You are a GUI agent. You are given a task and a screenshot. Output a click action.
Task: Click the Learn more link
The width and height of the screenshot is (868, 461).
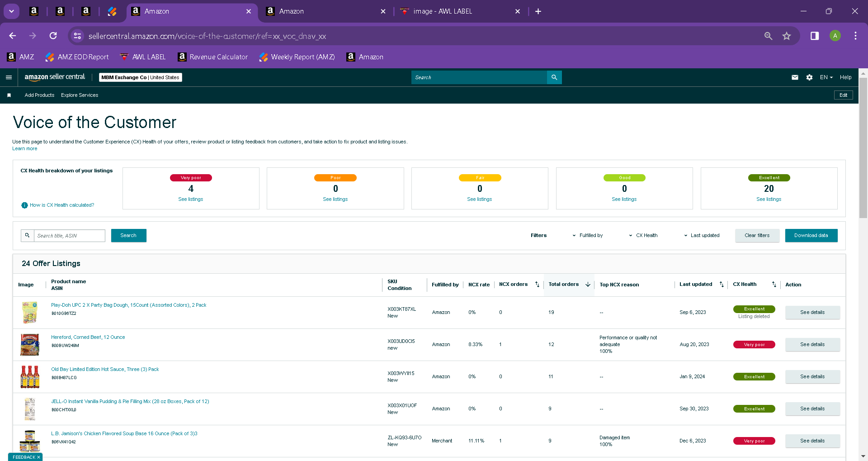(25, 148)
